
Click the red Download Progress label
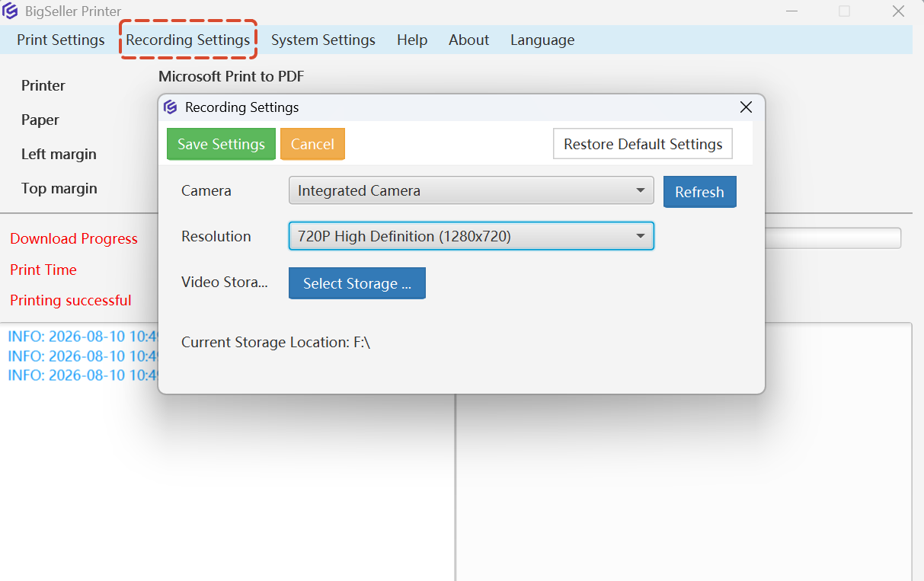(x=74, y=239)
